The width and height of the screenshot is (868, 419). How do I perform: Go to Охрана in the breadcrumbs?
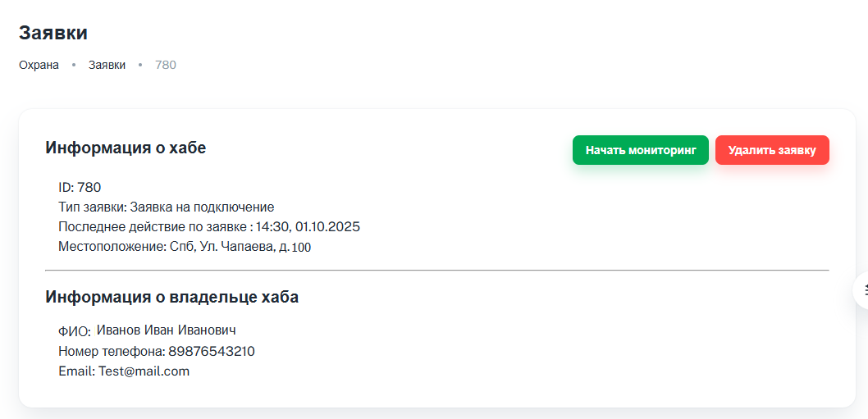39,65
